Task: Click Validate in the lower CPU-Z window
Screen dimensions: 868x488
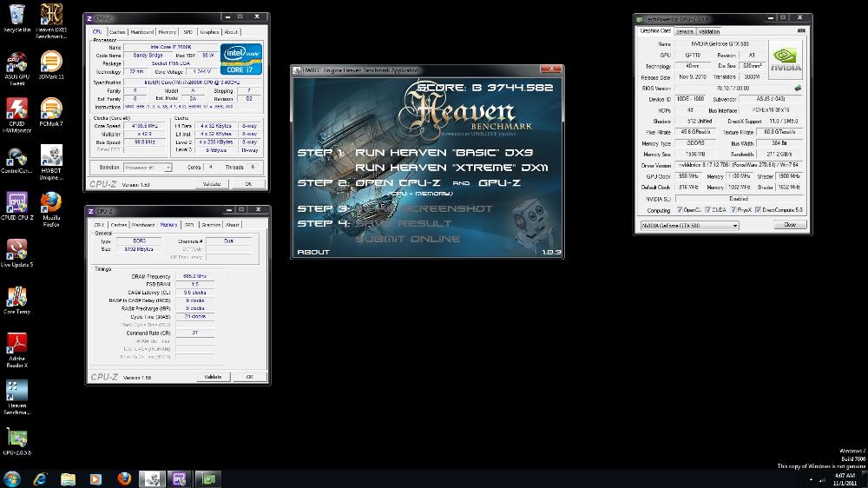Action: (x=214, y=377)
